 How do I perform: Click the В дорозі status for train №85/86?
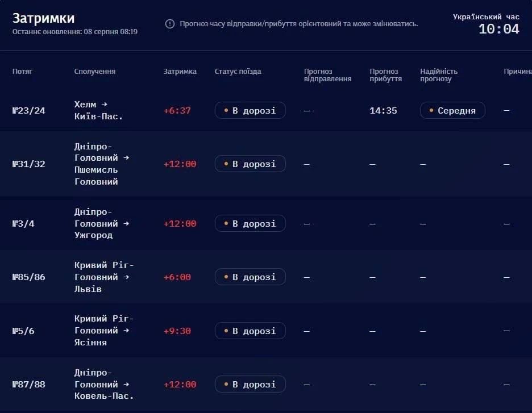pyautogui.click(x=250, y=277)
